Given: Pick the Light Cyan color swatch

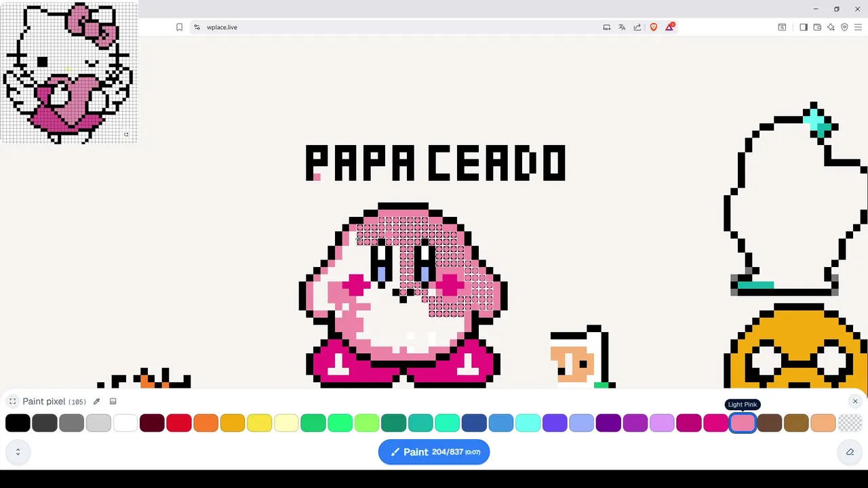Looking at the screenshot, I should point(528,423).
